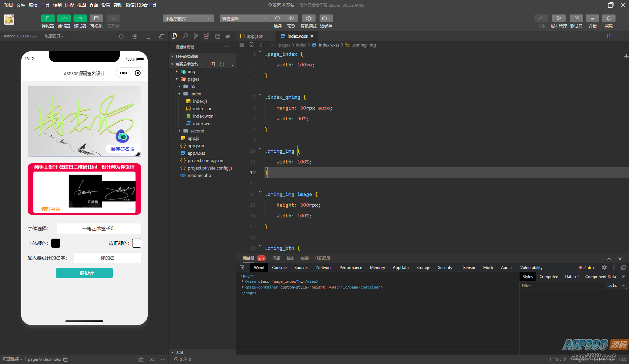Click the Styles filter field
Screen dimensions: 629x364
563,286
